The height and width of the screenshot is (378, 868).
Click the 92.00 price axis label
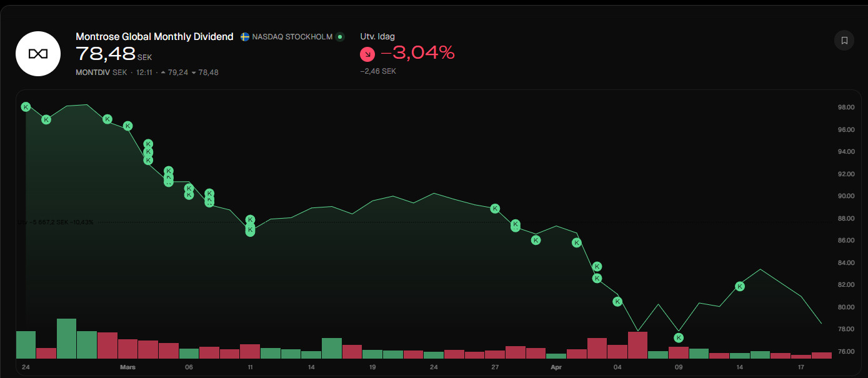click(846, 174)
